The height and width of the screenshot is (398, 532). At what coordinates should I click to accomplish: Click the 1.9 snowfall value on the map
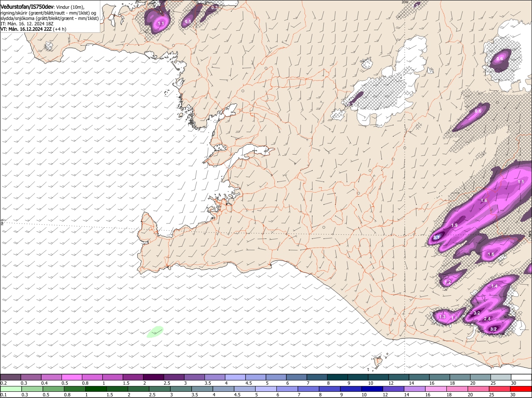tap(454, 225)
